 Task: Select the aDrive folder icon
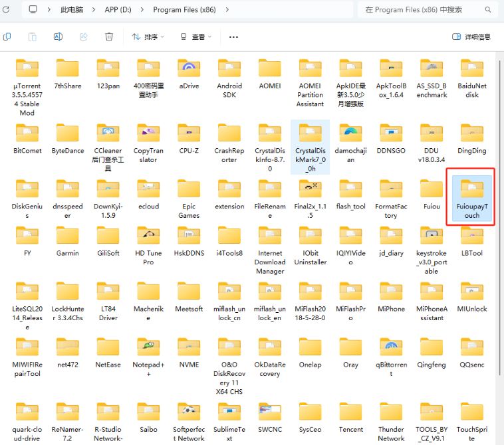(189, 68)
